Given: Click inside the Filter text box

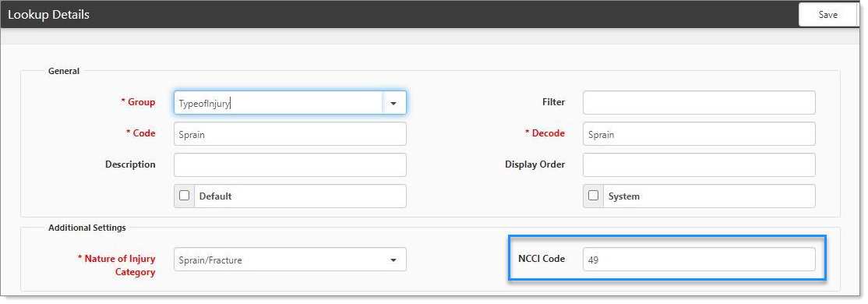Looking at the screenshot, I should [699, 103].
